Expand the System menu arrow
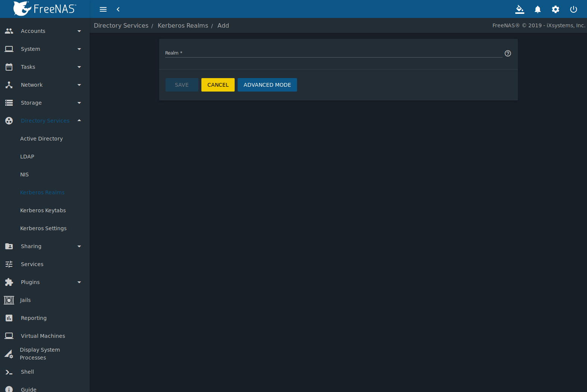The width and height of the screenshot is (587, 392). pos(79,49)
